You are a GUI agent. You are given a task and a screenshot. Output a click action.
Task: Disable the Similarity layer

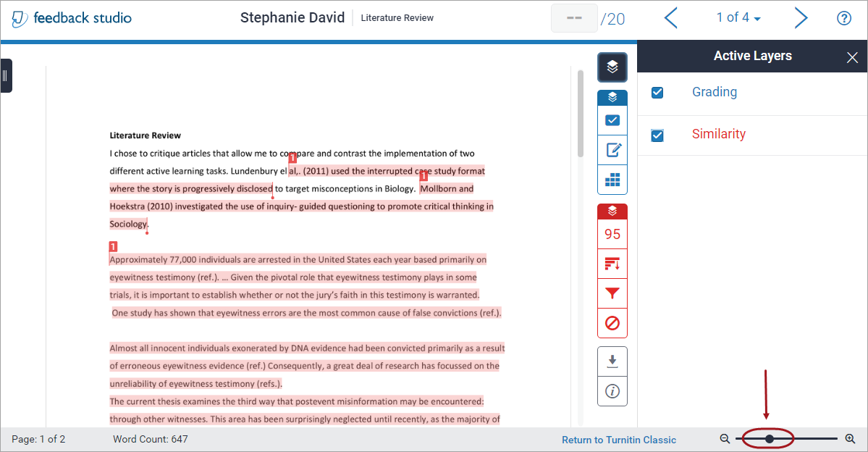coord(657,134)
